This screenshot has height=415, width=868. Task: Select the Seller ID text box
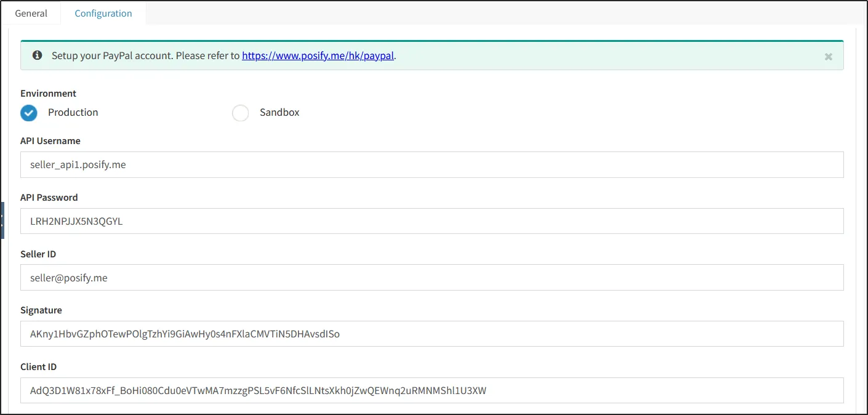pyautogui.click(x=432, y=278)
